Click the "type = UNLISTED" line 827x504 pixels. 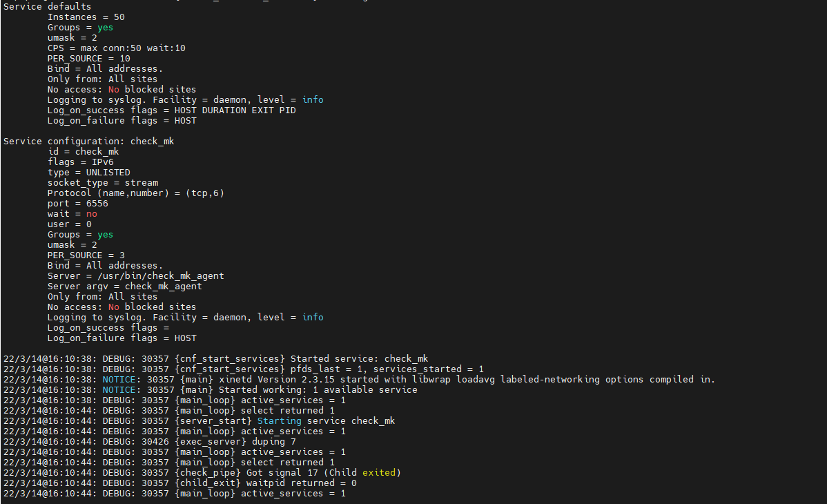tap(88, 172)
